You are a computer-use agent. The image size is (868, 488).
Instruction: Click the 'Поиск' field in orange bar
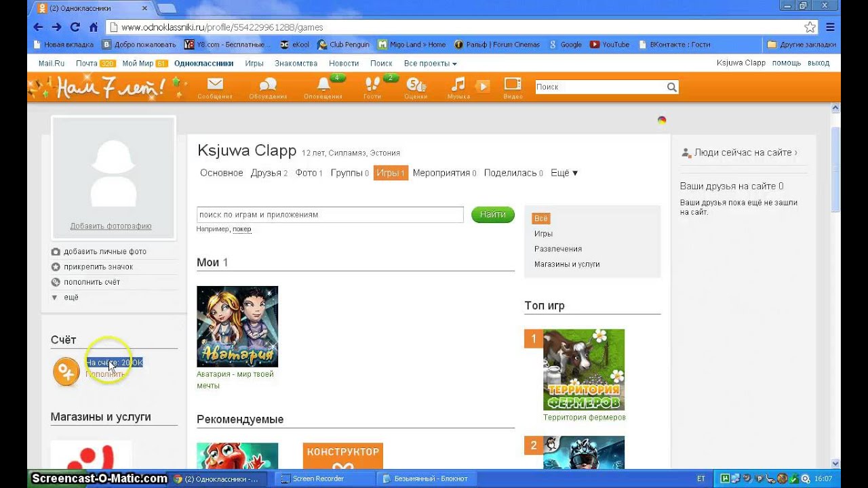pos(600,87)
